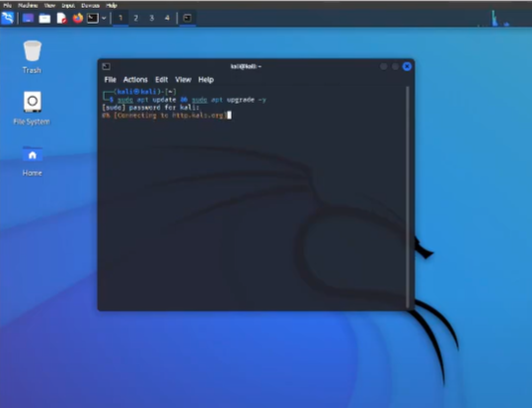The width and height of the screenshot is (532, 408).
Task: Select the Home folder desktop icon
Action: (x=33, y=161)
